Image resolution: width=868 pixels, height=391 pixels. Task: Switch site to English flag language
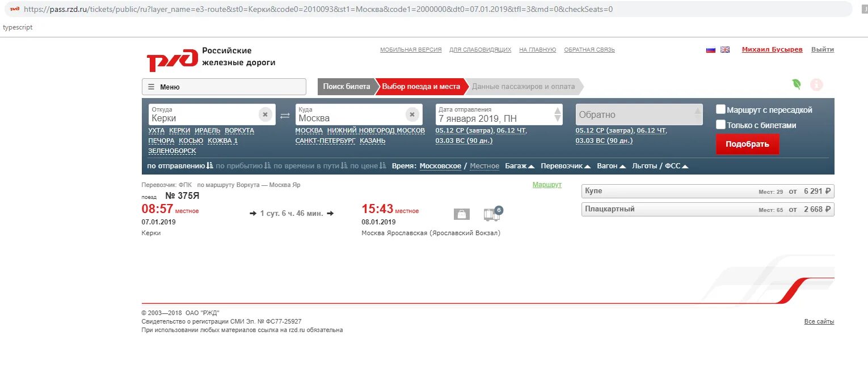(x=725, y=50)
